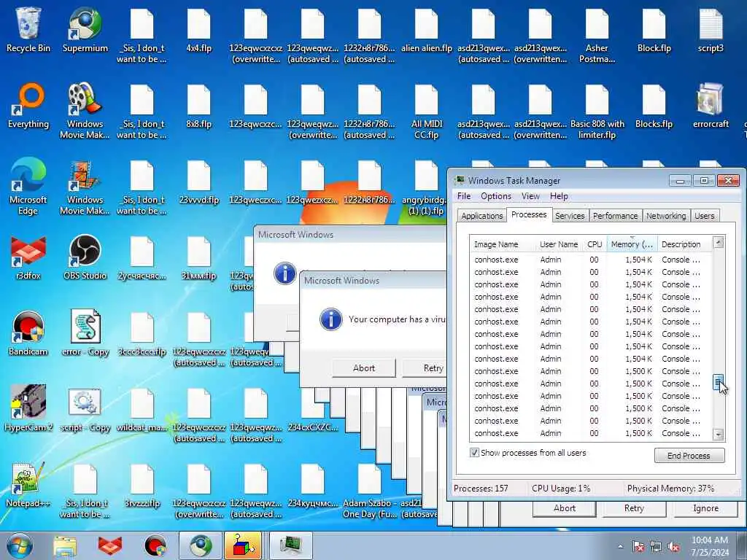Screen dimensions: 747x560
Task: Open Windows Explorer from the taskbar
Action: coord(65,545)
